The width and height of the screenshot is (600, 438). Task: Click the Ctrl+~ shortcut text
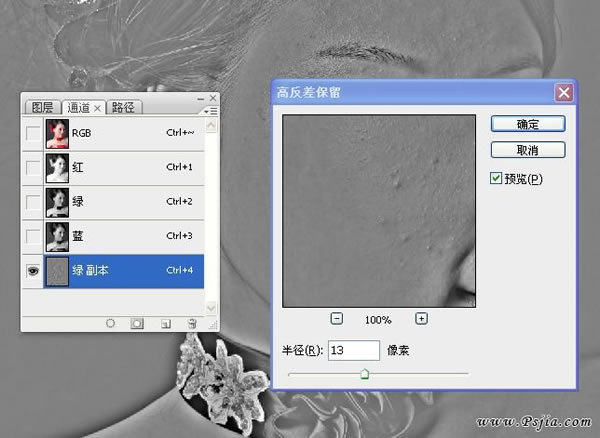(180, 133)
